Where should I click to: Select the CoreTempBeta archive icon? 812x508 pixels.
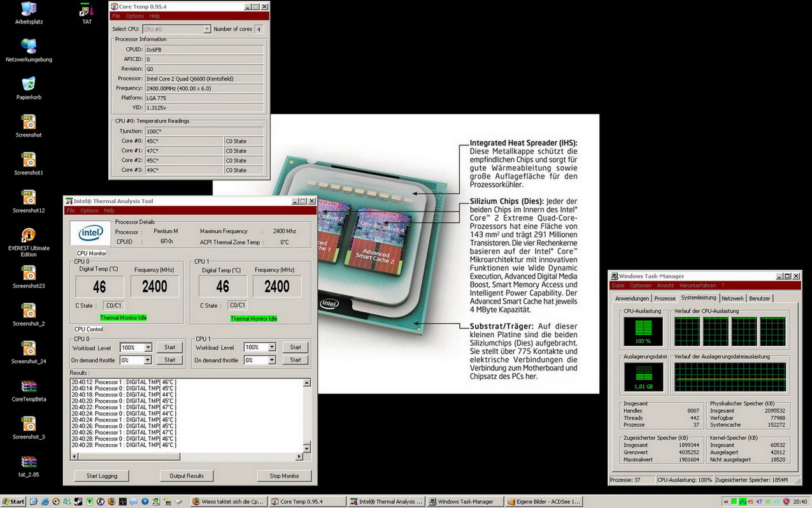[x=29, y=391]
